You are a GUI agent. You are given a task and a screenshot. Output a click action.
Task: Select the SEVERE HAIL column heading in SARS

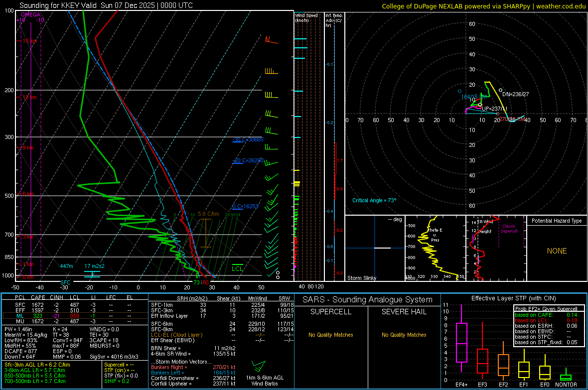(404, 312)
